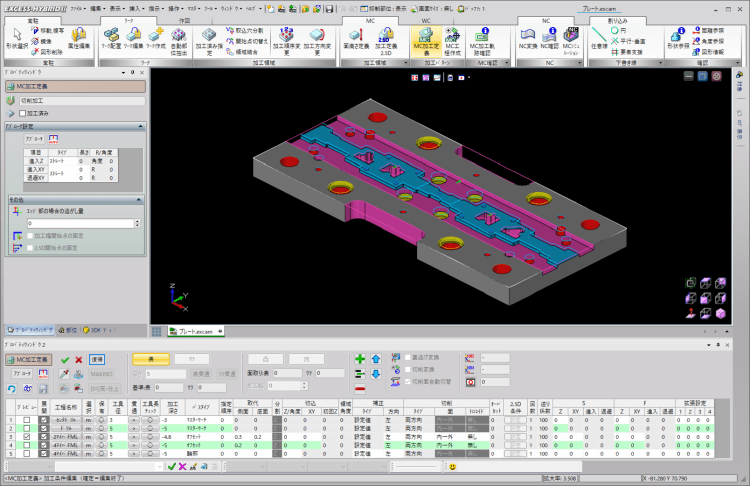The height and width of the screenshot is (486, 750).
Task: Move row up with blue arrow
Action: (376, 359)
